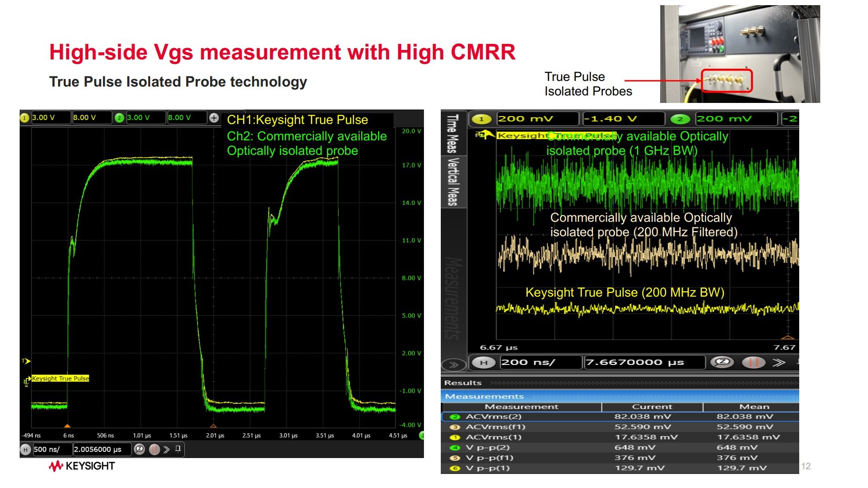Edit green channel 2 scale 3.00 V field

pos(146,117)
